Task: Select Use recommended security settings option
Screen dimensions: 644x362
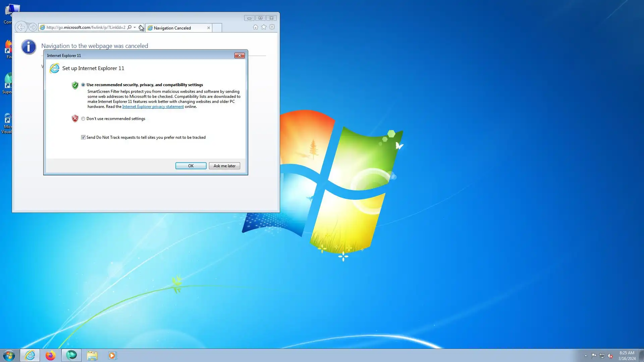Action: pos(83,85)
